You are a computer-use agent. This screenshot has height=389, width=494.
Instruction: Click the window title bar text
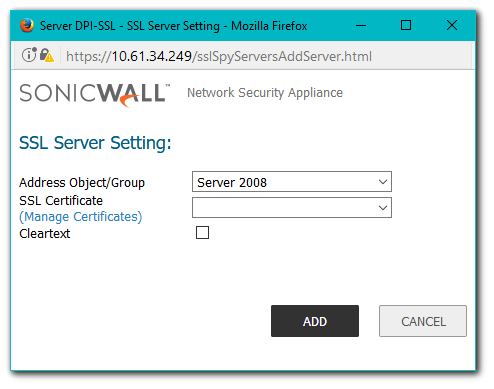click(x=174, y=26)
